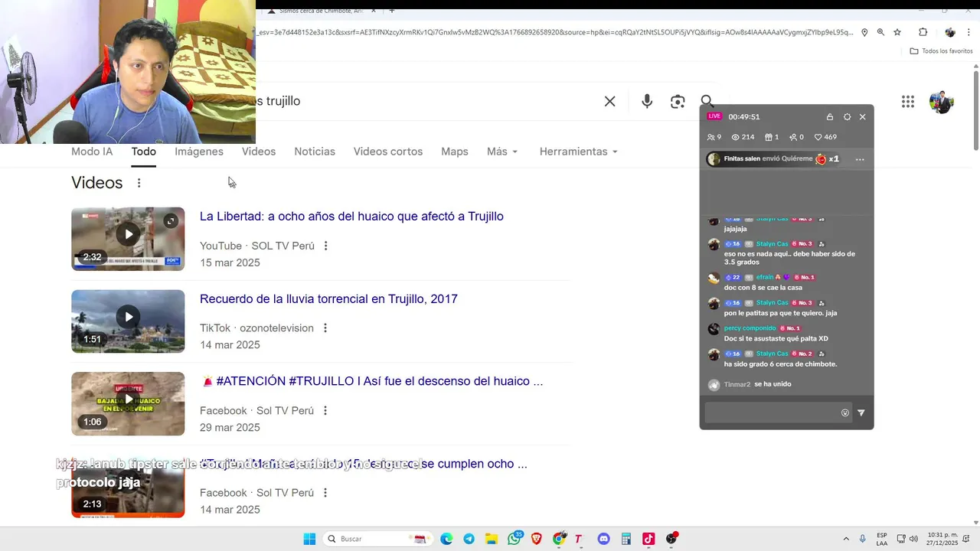The image size is (980, 551).
Task: Switch to Modo IA tab
Action: 92,152
